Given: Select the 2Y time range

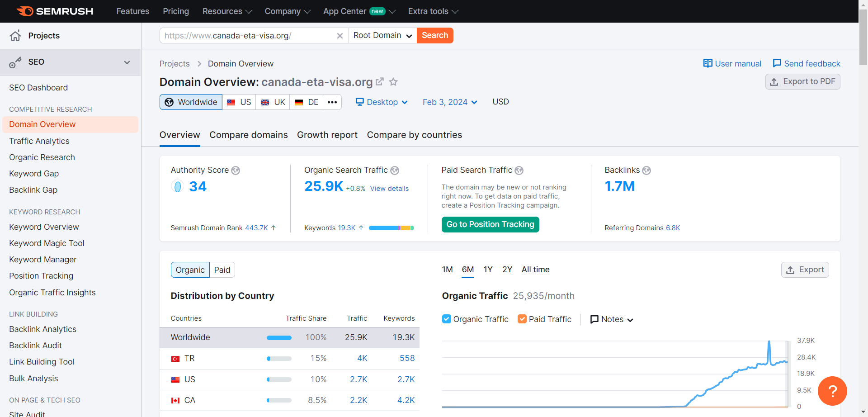Looking at the screenshot, I should (x=507, y=270).
